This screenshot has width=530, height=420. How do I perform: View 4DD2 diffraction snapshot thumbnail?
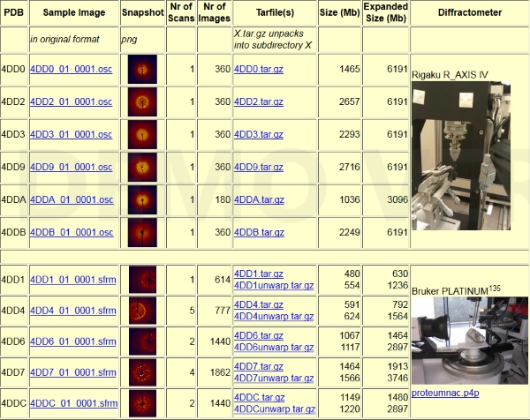click(x=142, y=102)
